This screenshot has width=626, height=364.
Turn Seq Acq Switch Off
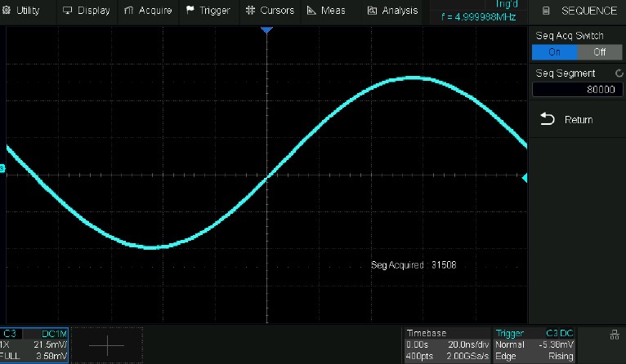click(599, 51)
